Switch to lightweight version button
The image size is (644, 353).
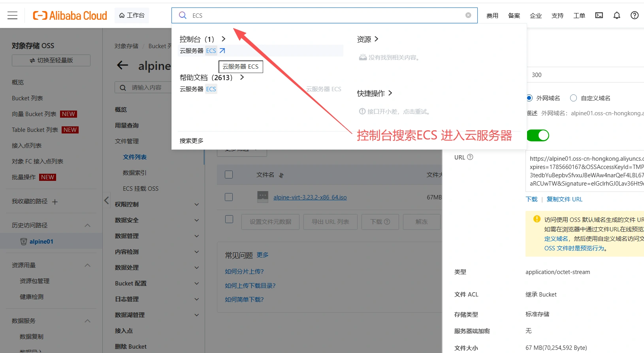(51, 60)
